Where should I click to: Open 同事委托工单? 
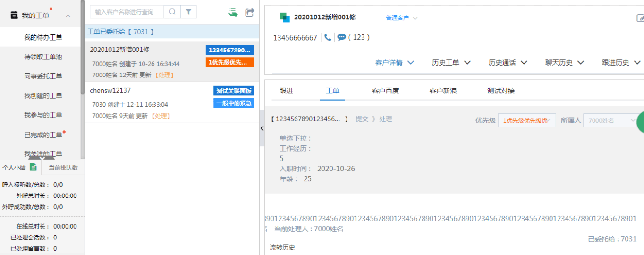point(43,76)
